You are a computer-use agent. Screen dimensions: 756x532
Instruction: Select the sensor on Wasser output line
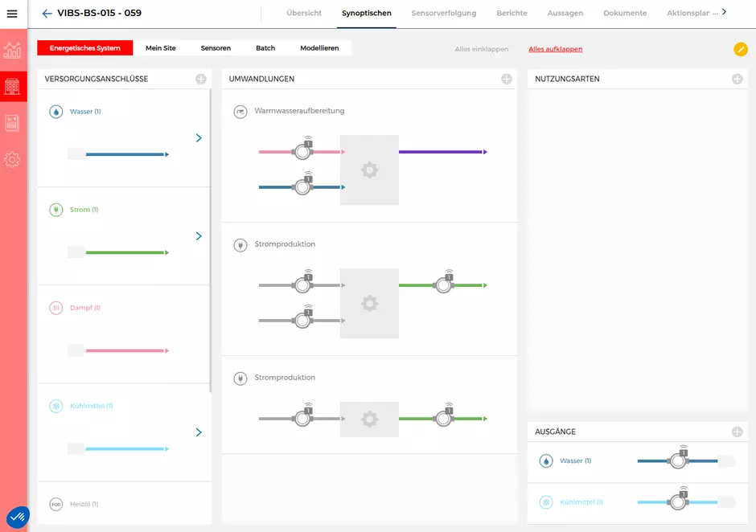point(678,461)
